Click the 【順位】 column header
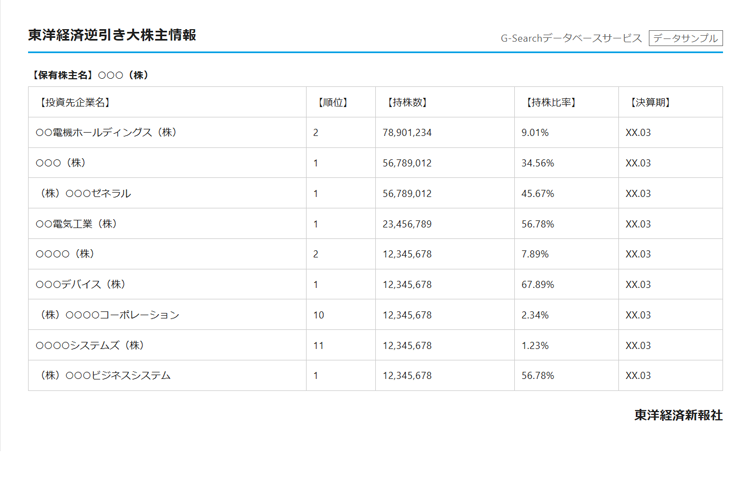This screenshot has width=750, height=480. coord(331,102)
